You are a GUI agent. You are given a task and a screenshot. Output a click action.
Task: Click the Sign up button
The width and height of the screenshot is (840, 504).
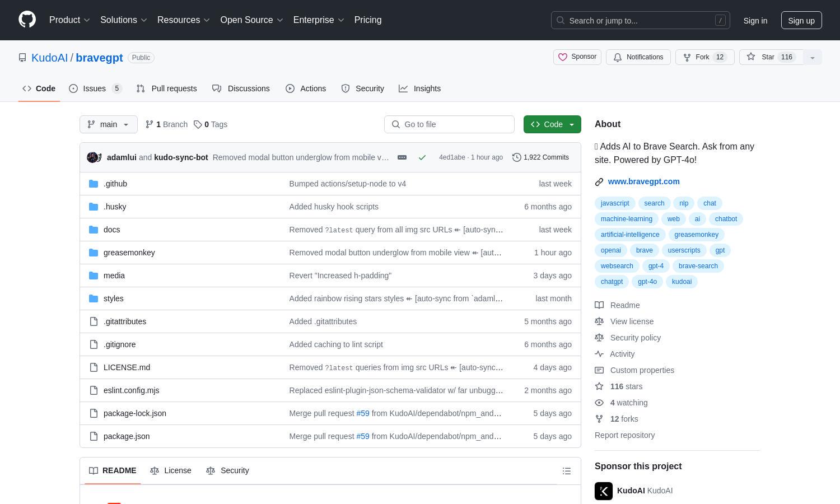pyautogui.click(x=801, y=21)
